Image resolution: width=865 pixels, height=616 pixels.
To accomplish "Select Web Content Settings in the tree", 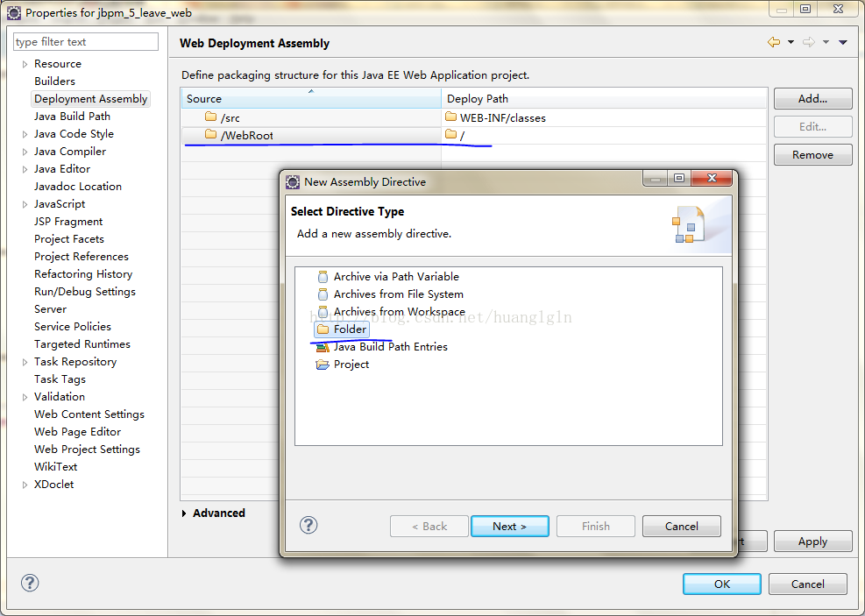I will point(89,414).
